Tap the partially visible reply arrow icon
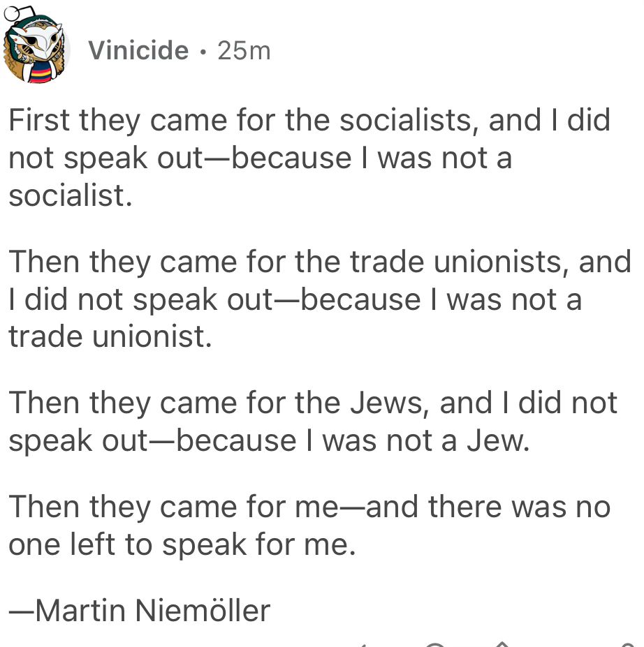644x647 pixels. pyautogui.click(x=362, y=646)
